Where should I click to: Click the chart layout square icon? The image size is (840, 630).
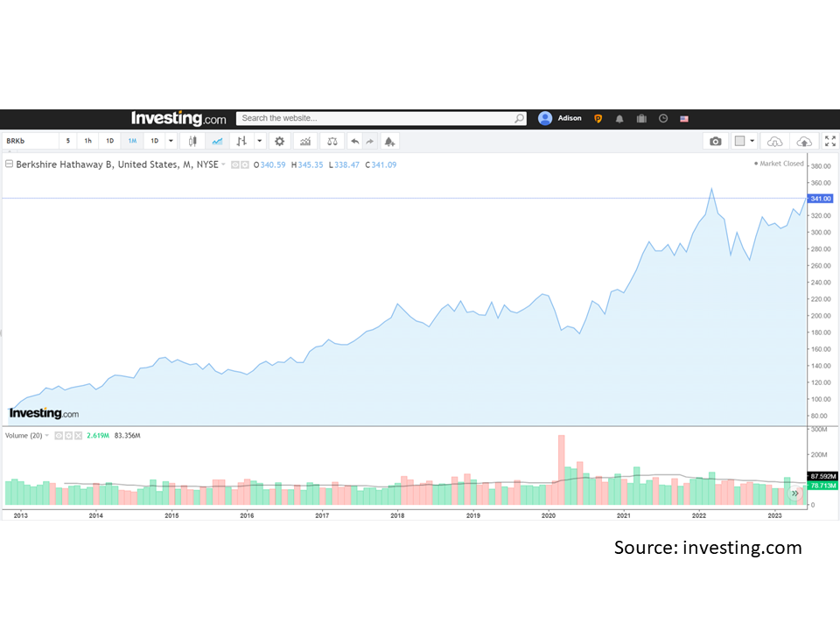click(x=740, y=141)
